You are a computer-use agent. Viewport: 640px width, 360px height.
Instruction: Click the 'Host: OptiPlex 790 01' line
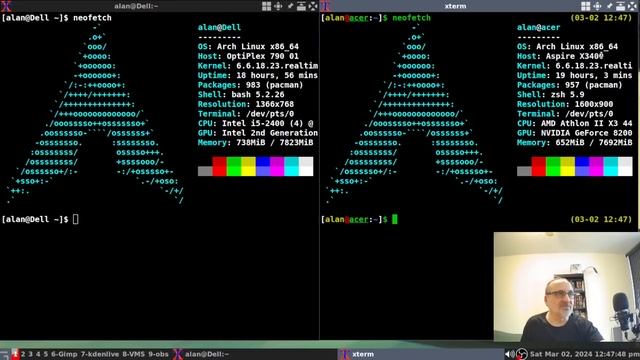point(248,56)
